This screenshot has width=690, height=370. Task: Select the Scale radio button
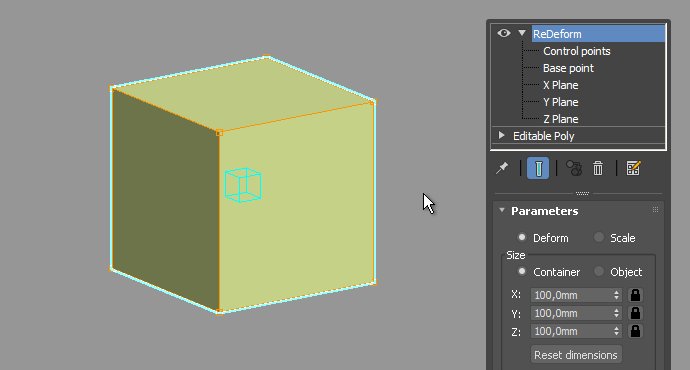[x=598, y=238]
